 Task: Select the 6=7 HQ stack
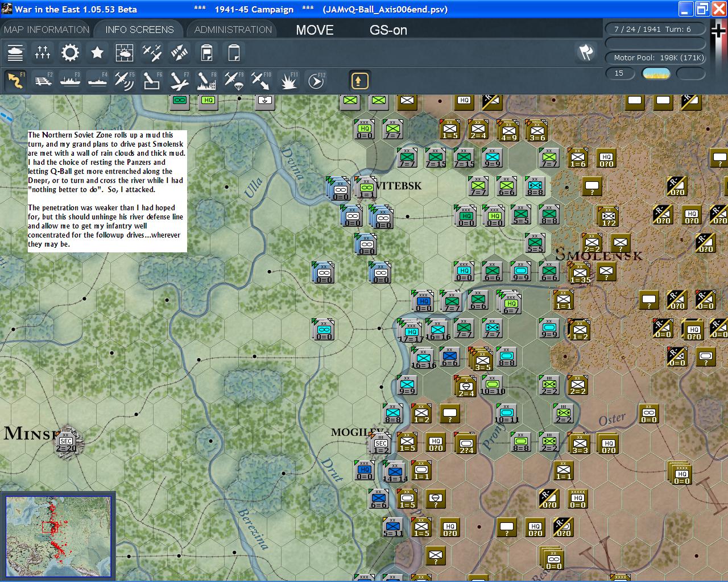click(x=510, y=302)
